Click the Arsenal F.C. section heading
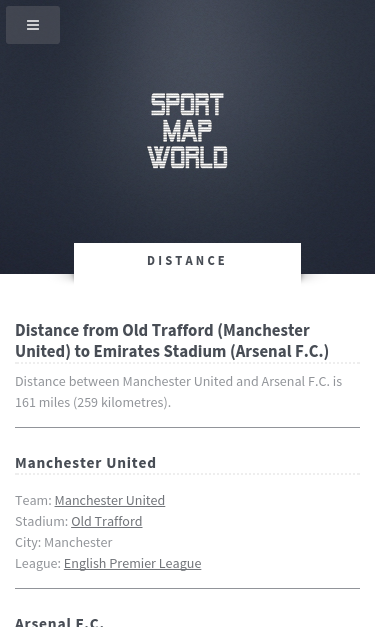The width and height of the screenshot is (375, 627). click(x=59, y=622)
